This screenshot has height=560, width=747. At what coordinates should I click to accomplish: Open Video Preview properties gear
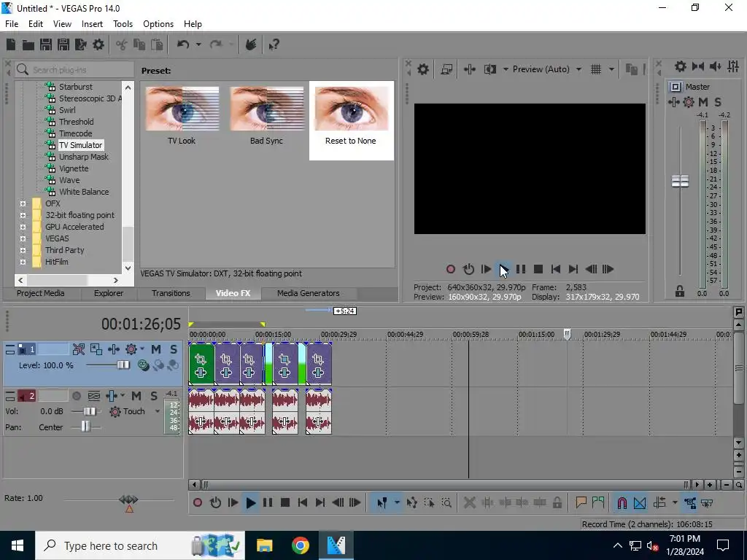423,69
